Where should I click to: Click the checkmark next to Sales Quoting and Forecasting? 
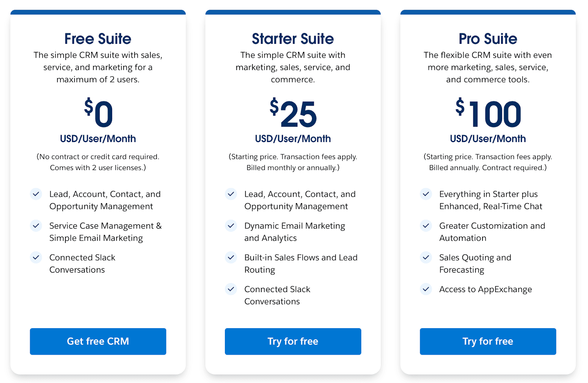(426, 258)
